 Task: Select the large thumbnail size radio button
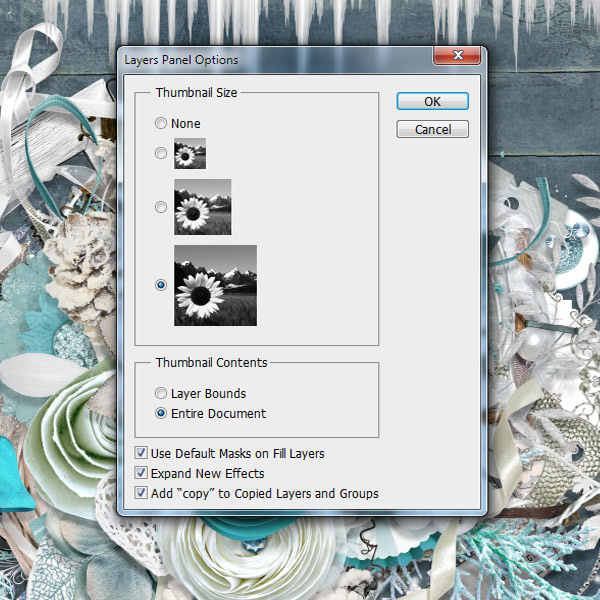coord(161,285)
